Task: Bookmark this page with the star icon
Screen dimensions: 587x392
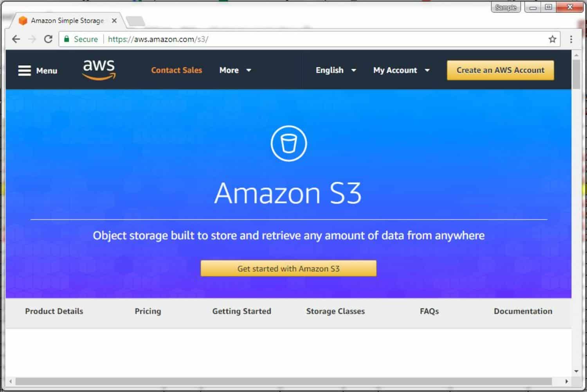Action: (x=552, y=39)
